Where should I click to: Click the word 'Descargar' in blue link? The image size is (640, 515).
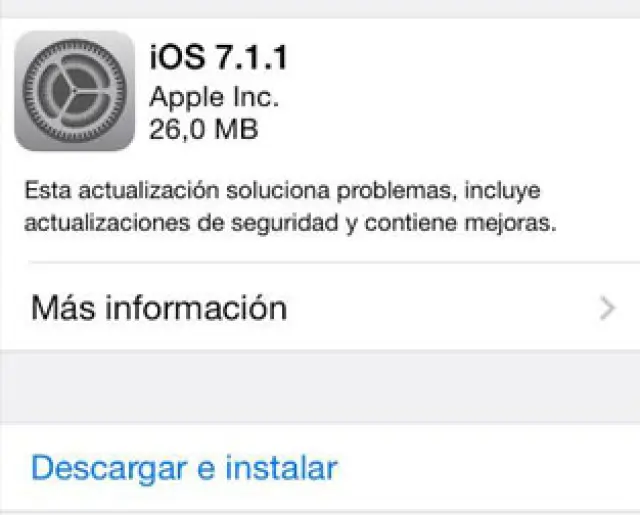tap(109, 468)
